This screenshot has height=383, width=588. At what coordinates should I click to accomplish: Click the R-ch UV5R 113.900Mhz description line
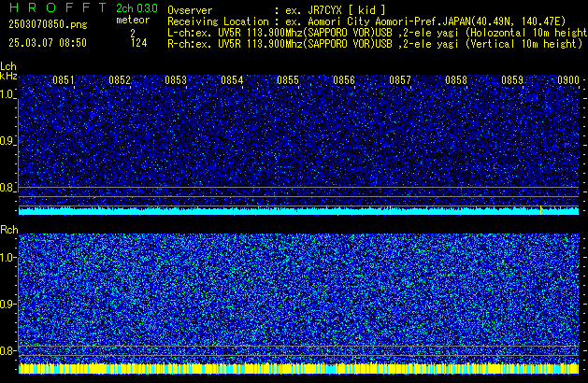click(375, 44)
